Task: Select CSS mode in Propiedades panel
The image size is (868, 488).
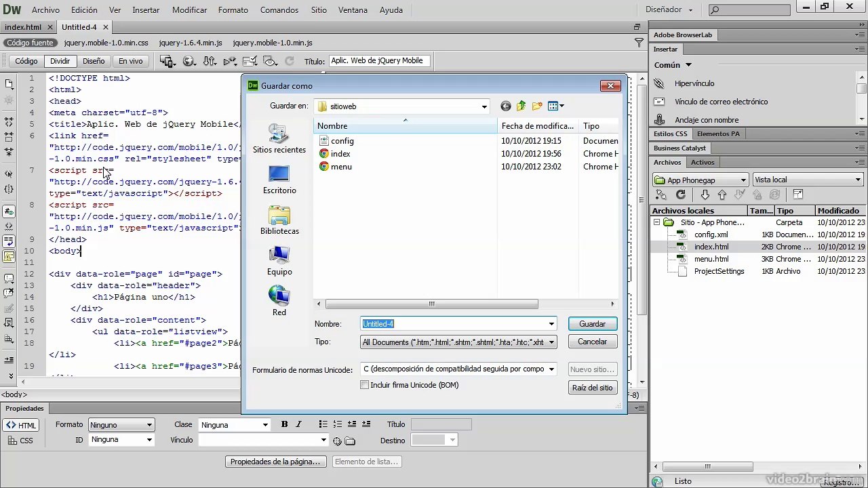Action: (21, 441)
